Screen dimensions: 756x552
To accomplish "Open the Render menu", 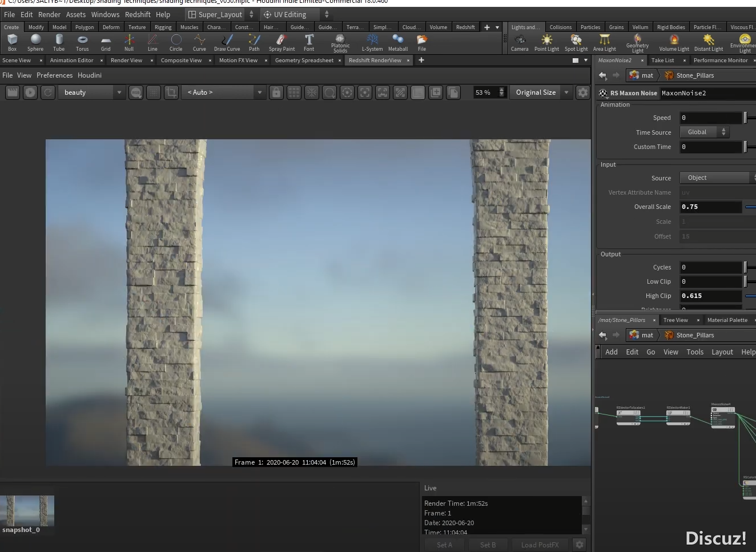I will [x=49, y=14].
